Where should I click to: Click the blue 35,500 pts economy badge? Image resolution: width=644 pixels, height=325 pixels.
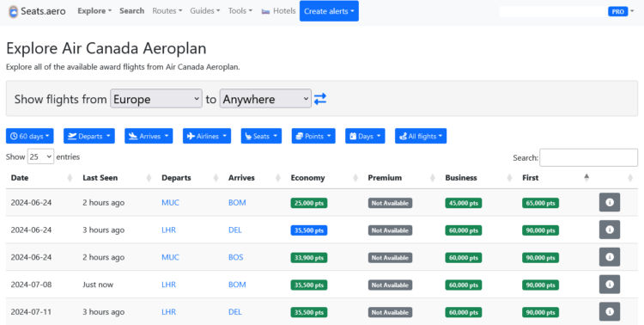click(x=309, y=230)
